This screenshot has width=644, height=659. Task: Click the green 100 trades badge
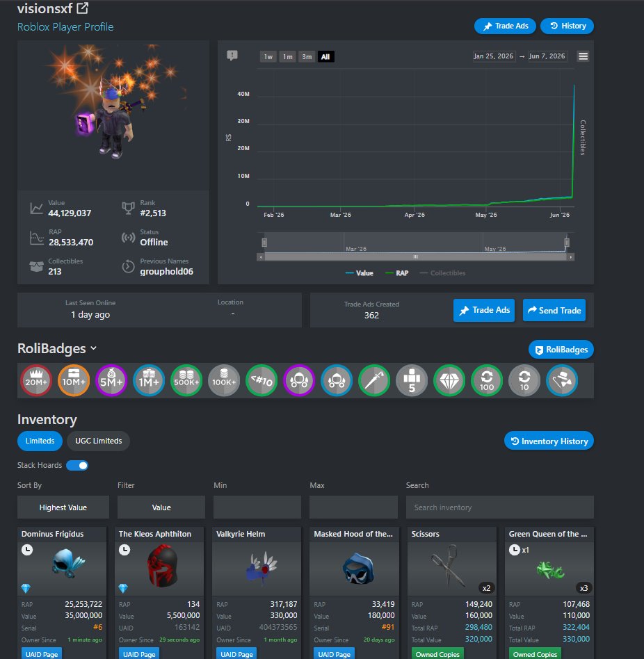487,381
